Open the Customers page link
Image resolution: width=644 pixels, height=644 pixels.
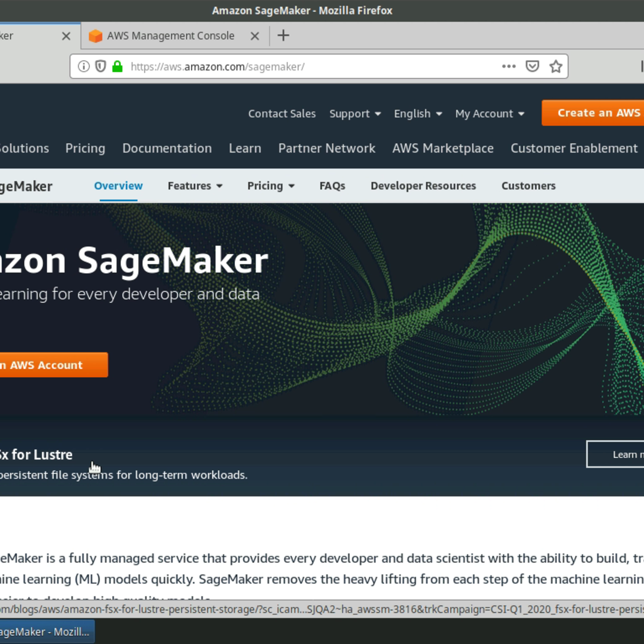[528, 186]
